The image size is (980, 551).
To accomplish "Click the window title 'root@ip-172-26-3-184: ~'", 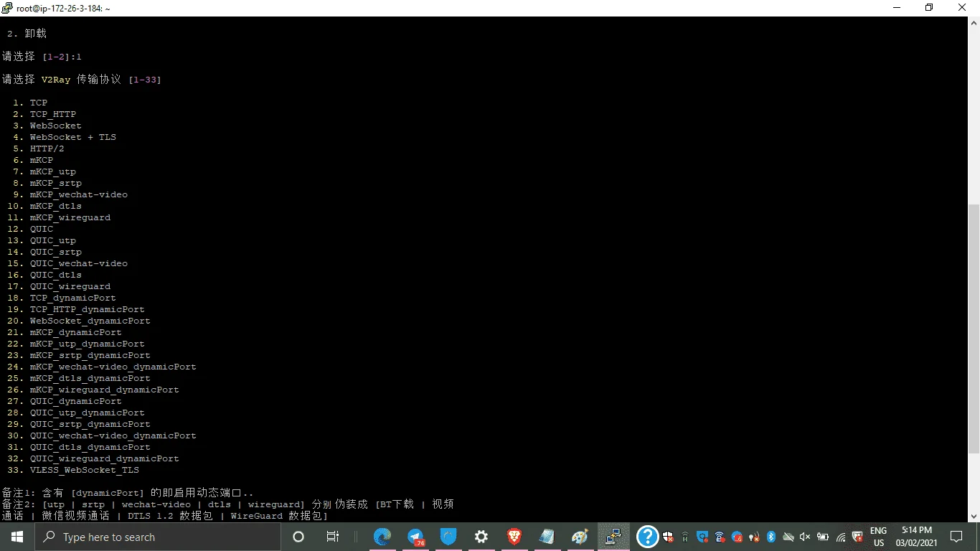I will (x=63, y=8).
